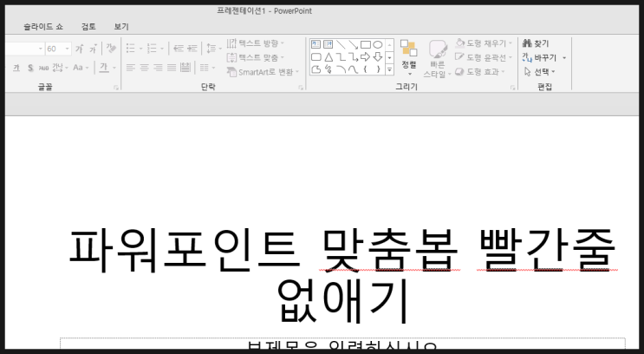Click 도형 윤곽선 shape outline
Image resolution: width=644 pixels, height=354 pixels.
484,57
